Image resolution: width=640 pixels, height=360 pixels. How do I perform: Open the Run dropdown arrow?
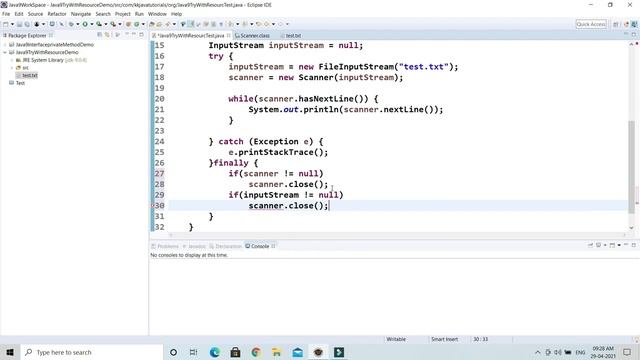(91, 24)
